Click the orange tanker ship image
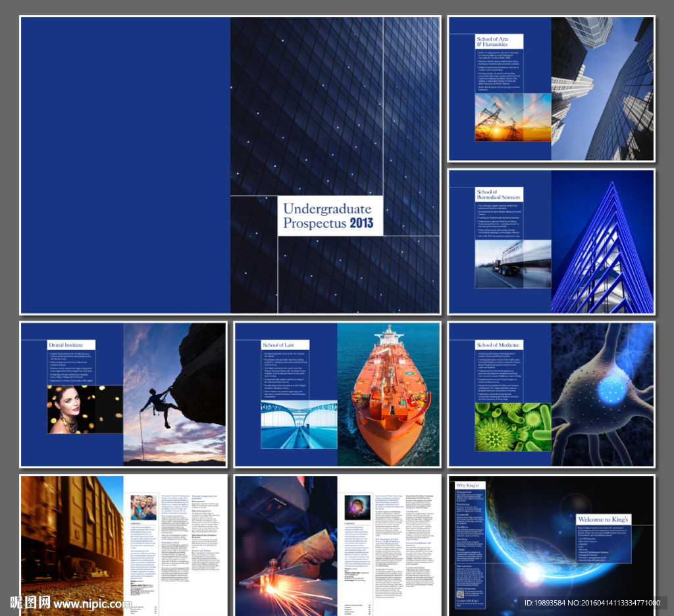This screenshot has height=616, width=674. click(388, 395)
